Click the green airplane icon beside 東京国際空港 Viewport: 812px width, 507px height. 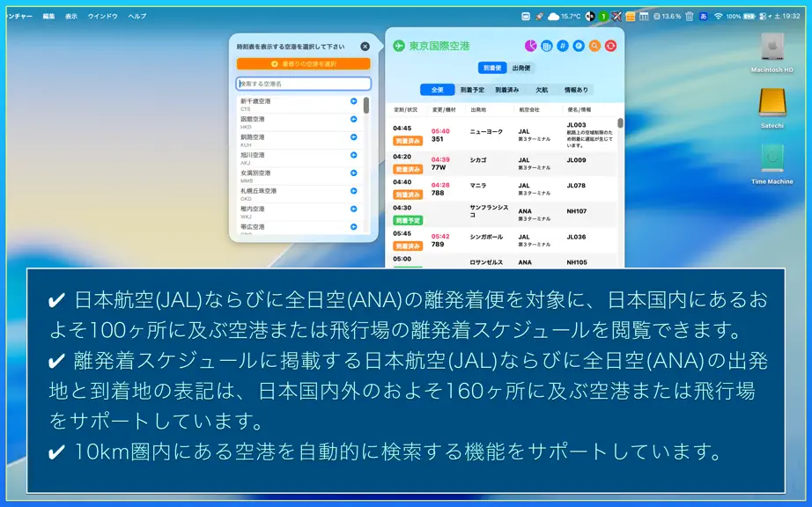pyautogui.click(x=399, y=46)
